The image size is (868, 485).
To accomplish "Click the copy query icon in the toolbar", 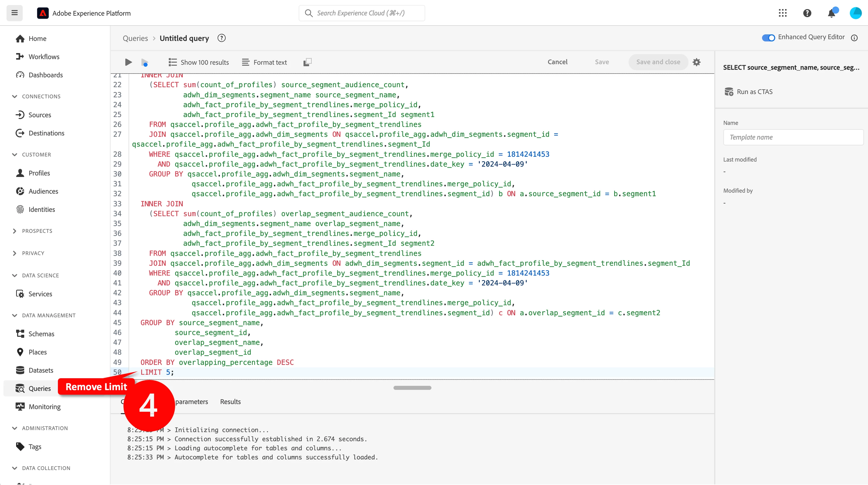I will [307, 62].
